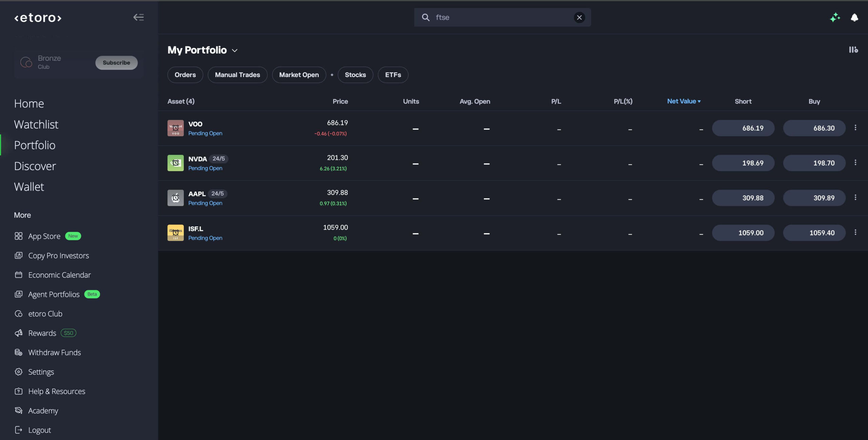The height and width of the screenshot is (440, 868).
Task: Click the Asset (4) column header
Action: [x=181, y=101]
